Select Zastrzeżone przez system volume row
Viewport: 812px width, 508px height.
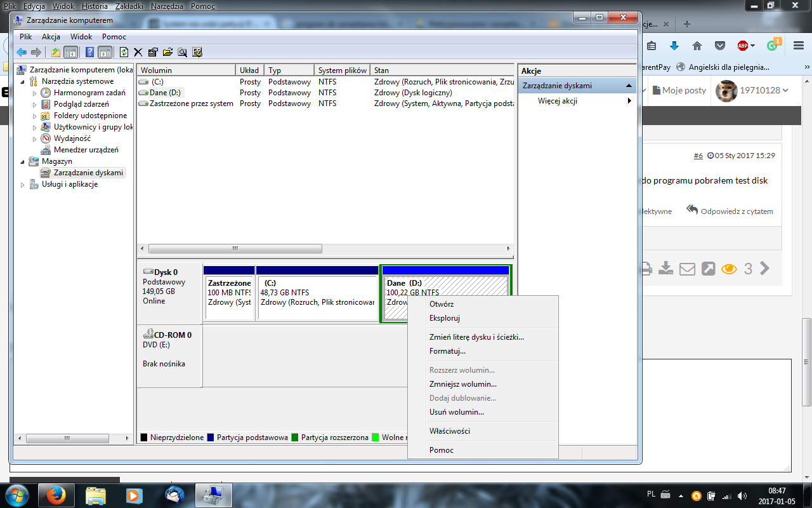coord(325,104)
